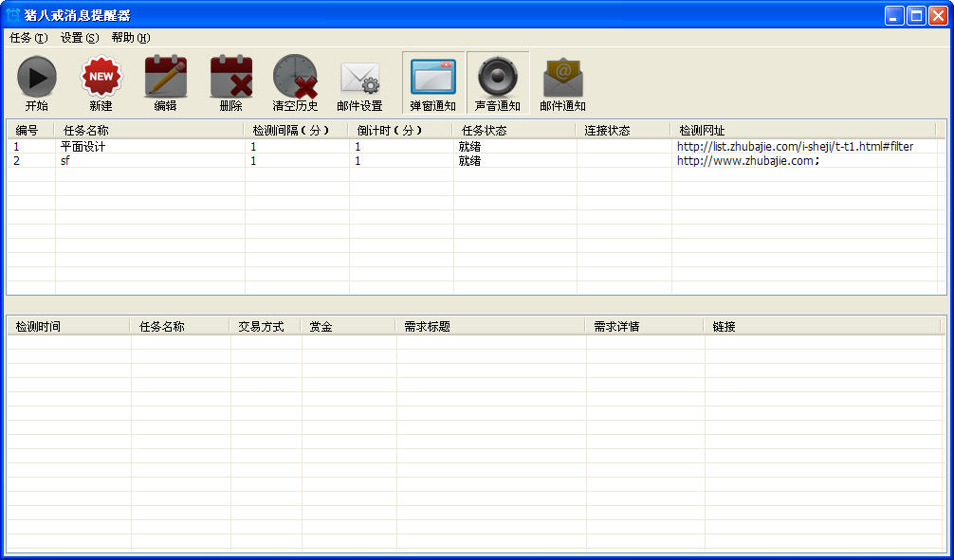
Task: Click the 新建 NEW badge icon
Action: click(100, 76)
